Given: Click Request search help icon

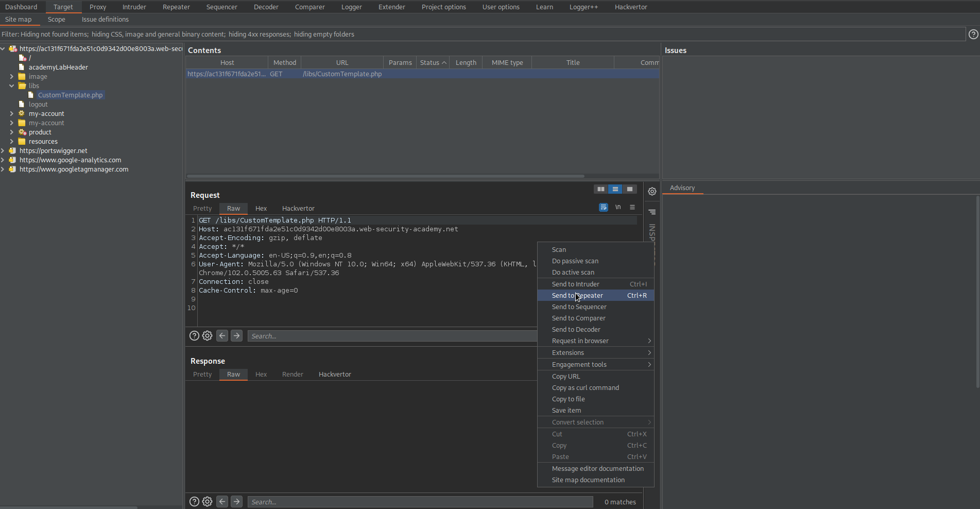Looking at the screenshot, I should pyautogui.click(x=194, y=336).
